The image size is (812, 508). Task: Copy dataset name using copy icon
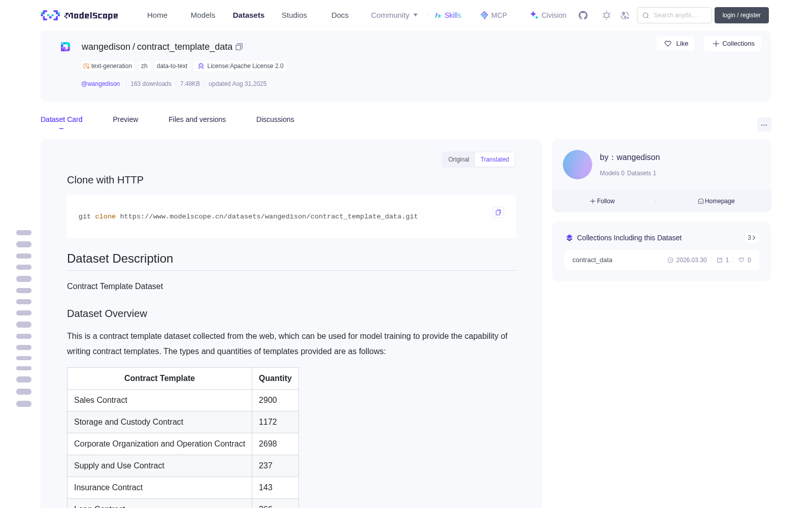tap(239, 47)
